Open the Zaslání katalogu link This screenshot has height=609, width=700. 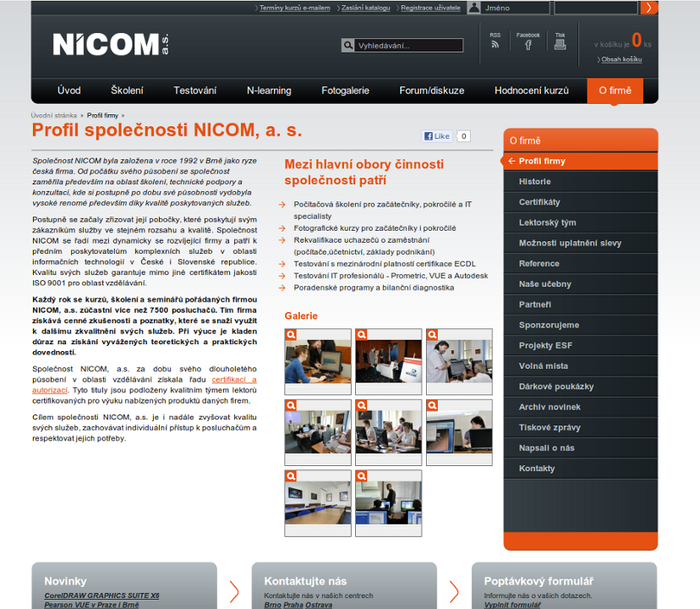coord(365,8)
